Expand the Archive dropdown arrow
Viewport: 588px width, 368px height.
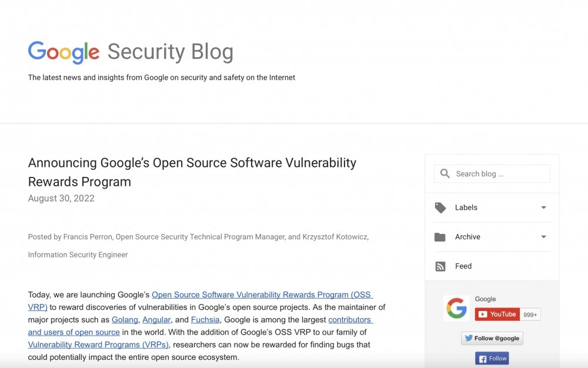tap(543, 237)
